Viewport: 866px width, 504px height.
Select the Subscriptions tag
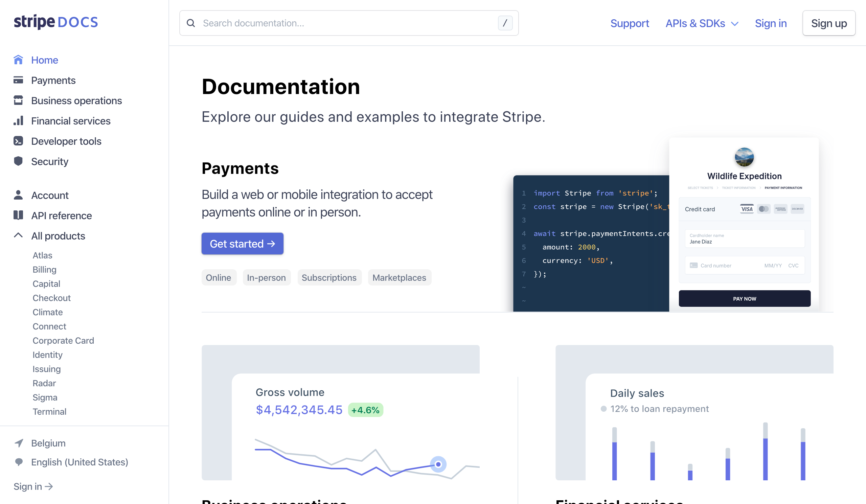tap(329, 278)
